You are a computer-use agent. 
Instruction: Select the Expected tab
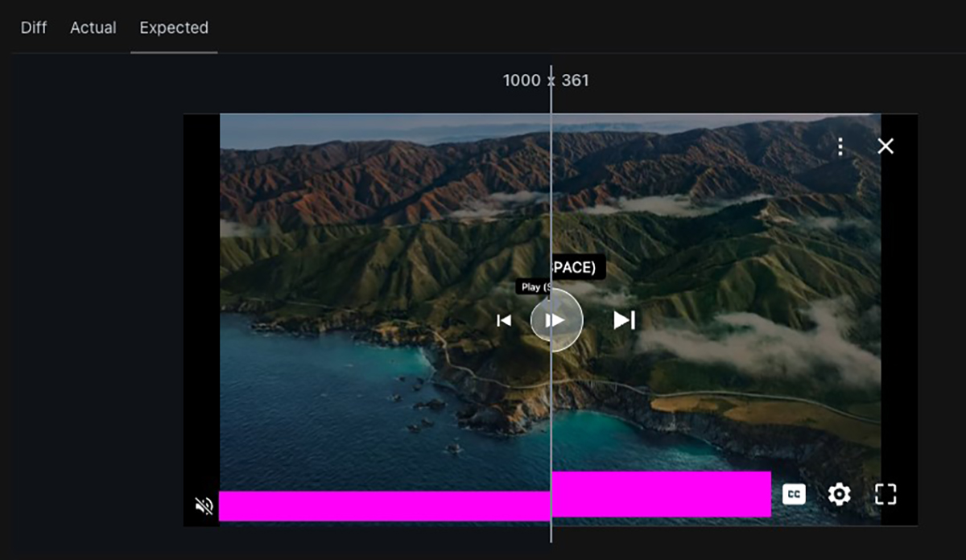point(174,27)
